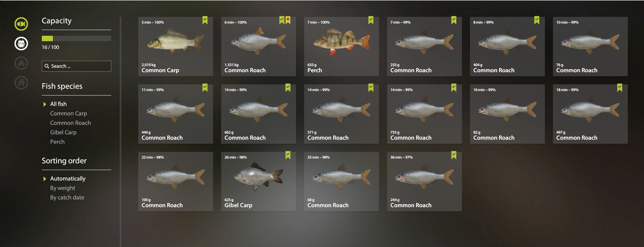Filter by Common Carp species

pyautogui.click(x=68, y=113)
